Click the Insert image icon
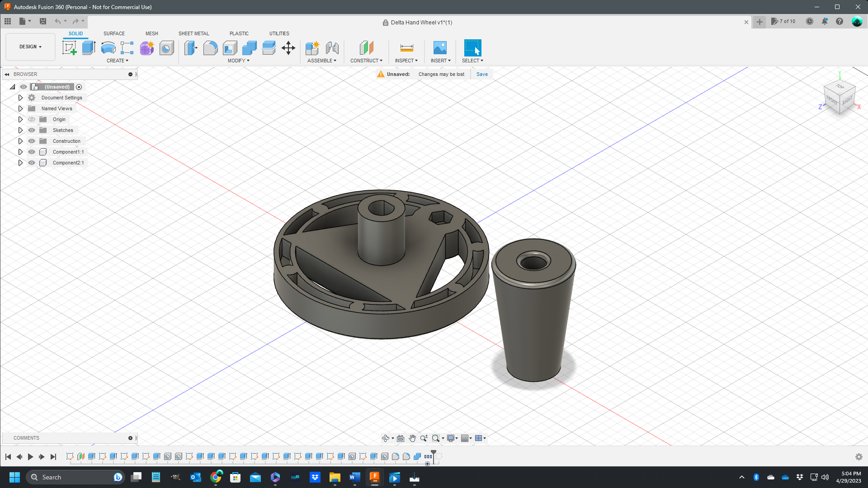This screenshot has height=488, width=868. click(440, 48)
